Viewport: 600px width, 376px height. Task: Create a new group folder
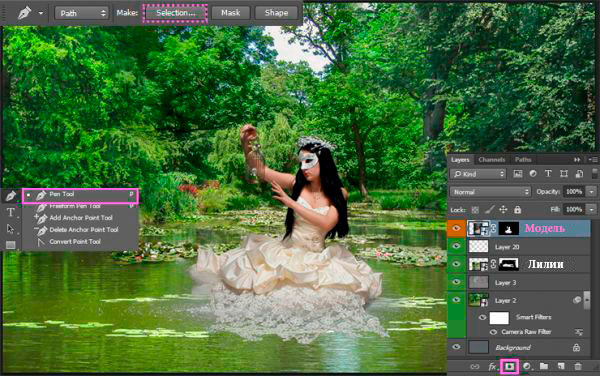(x=544, y=366)
